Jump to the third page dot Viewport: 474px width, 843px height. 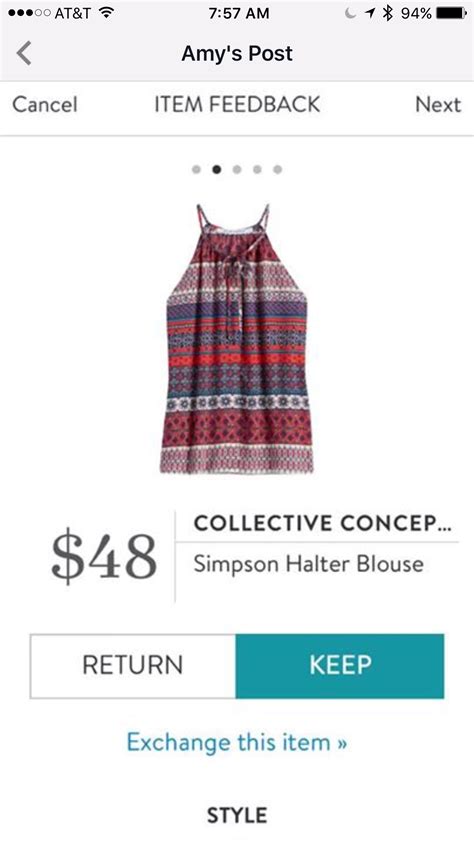pyautogui.click(x=237, y=169)
